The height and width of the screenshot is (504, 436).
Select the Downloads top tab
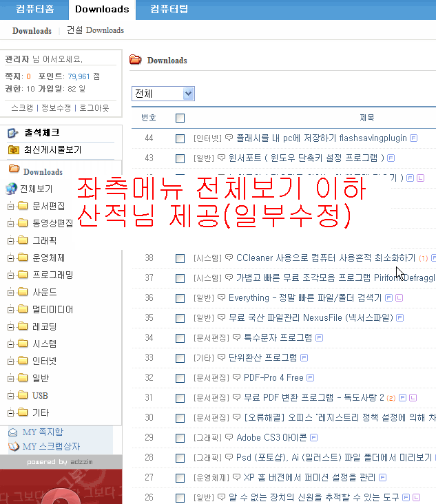[x=102, y=9]
